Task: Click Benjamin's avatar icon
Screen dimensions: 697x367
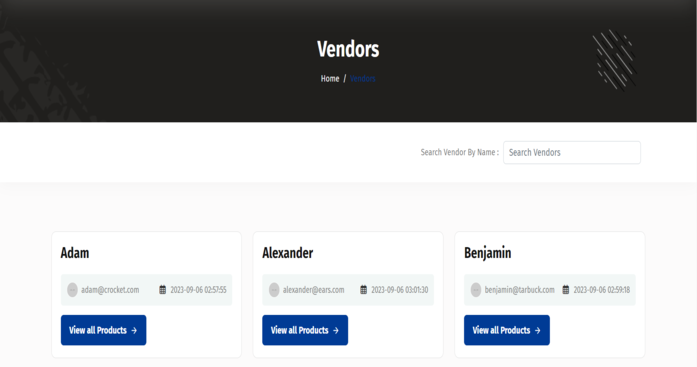Action: (476, 290)
